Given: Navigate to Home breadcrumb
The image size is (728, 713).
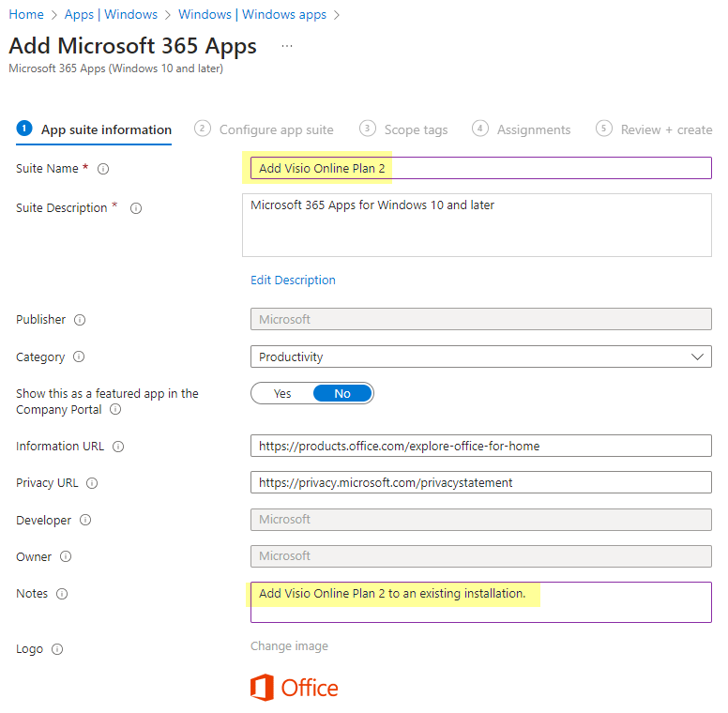Looking at the screenshot, I should (26, 14).
